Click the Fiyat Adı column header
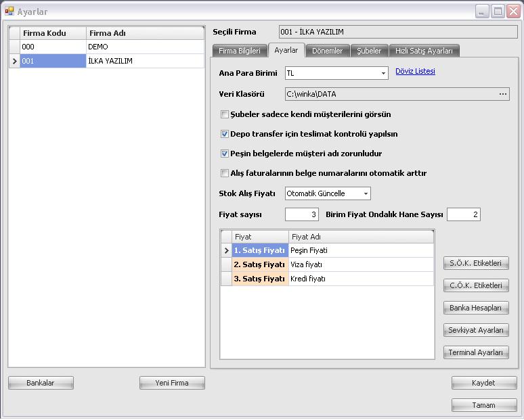 tap(362, 237)
